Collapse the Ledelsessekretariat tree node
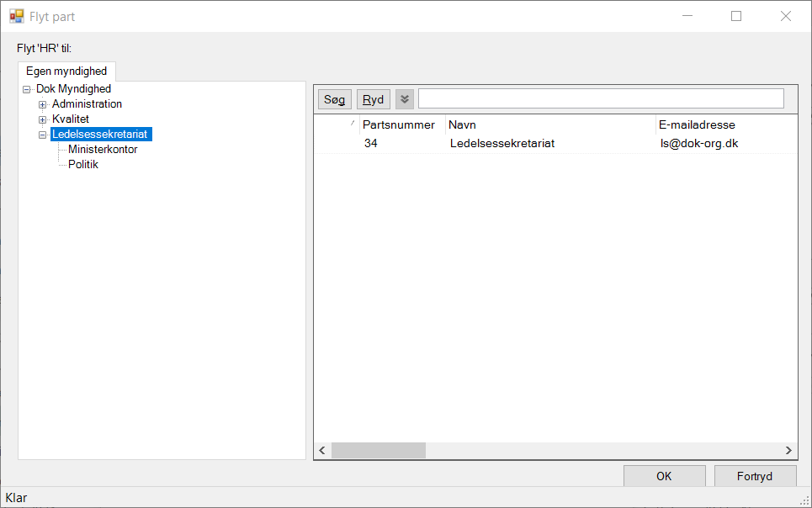This screenshot has height=508, width=812. click(x=43, y=135)
